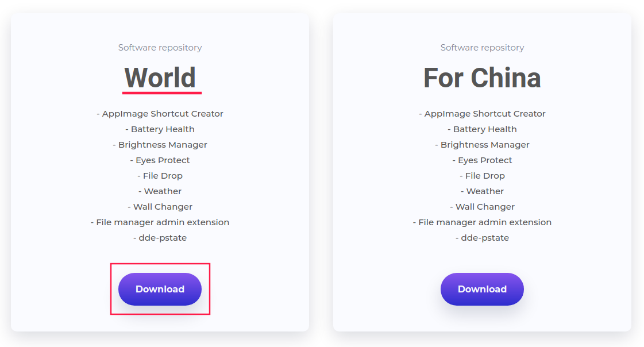Click dde-pstate in For China list
Viewport: 644px width, 347px height.
pos(482,238)
